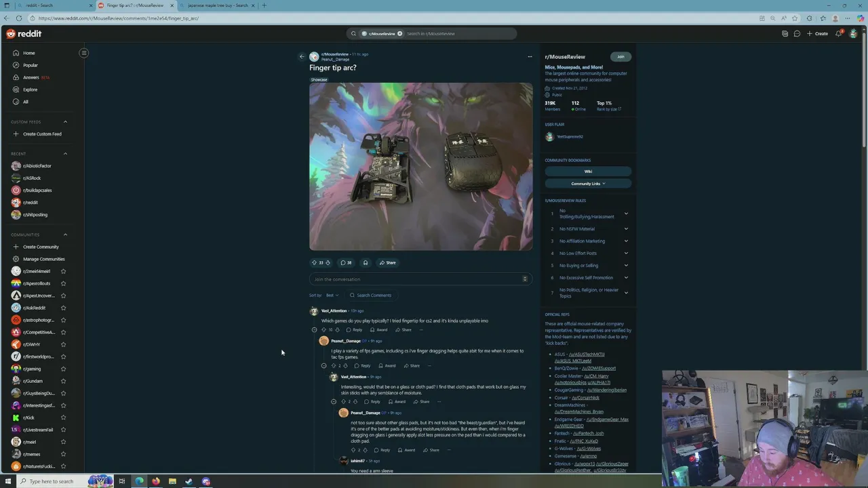This screenshot has width=868, height=488.
Task: Upvote the Finger tip arc post
Action: point(314,262)
